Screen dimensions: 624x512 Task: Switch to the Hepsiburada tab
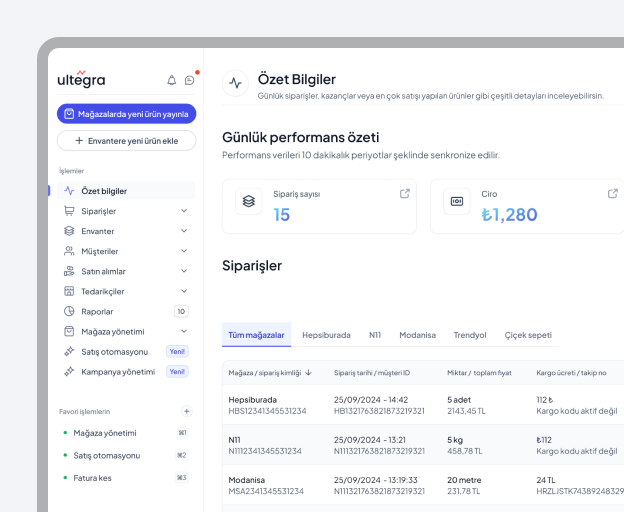click(x=326, y=335)
